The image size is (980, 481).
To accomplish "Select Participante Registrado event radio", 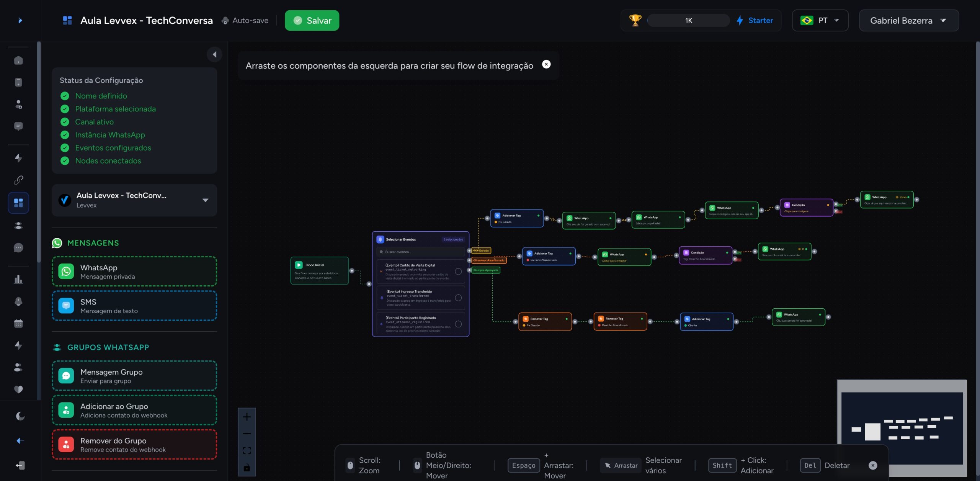I will tap(458, 324).
